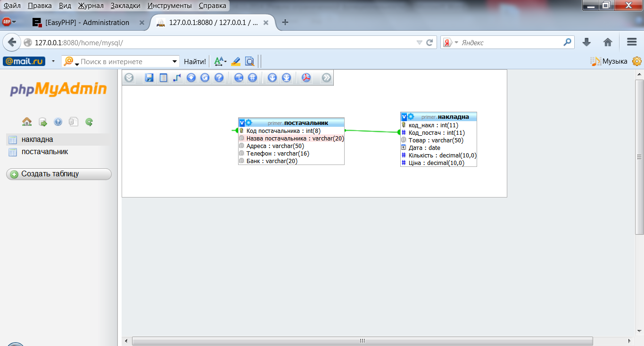Click the sidebar documents icon
The width and height of the screenshot is (644, 346).
click(x=73, y=122)
